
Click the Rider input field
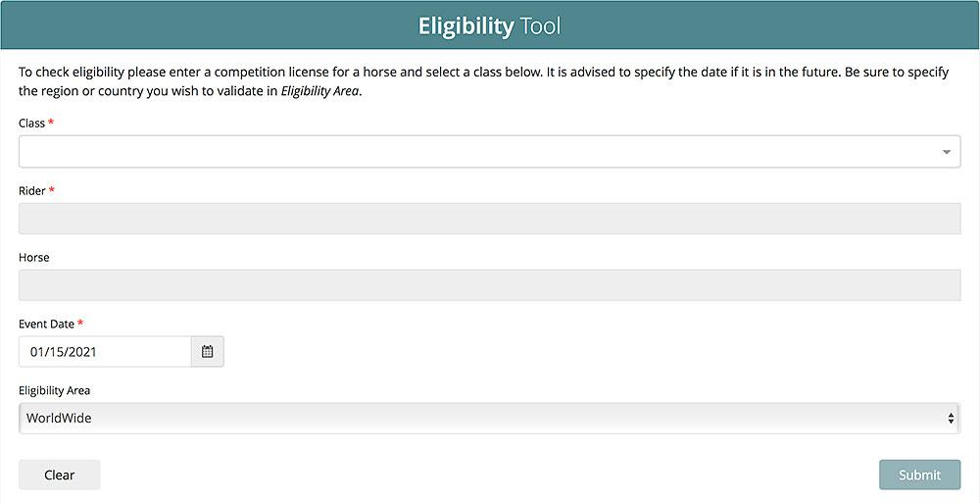[489, 219]
